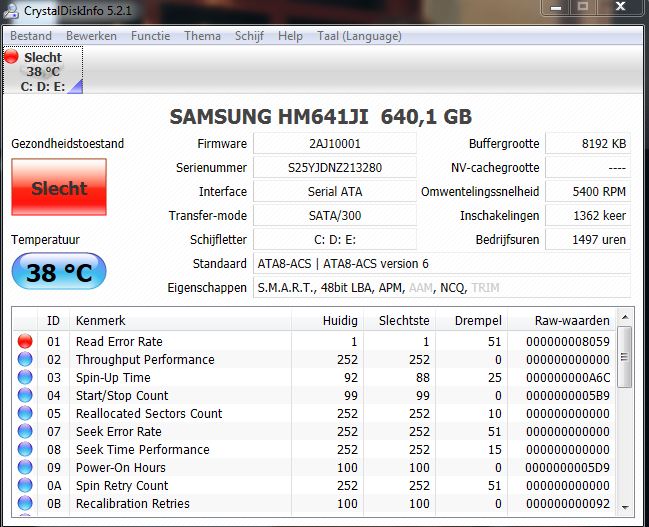Click the Raw-waarden column header

coord(561,320)
